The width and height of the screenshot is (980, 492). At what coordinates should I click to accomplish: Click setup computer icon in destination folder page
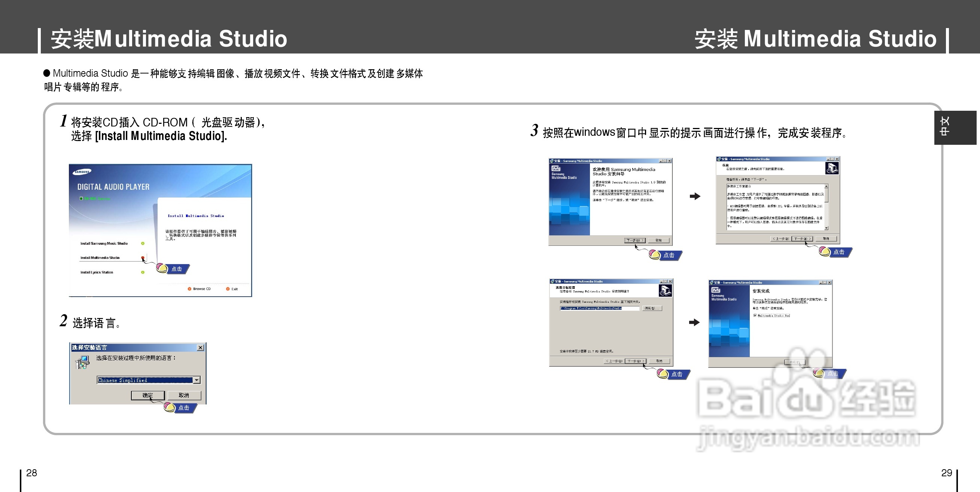point(665,291)
